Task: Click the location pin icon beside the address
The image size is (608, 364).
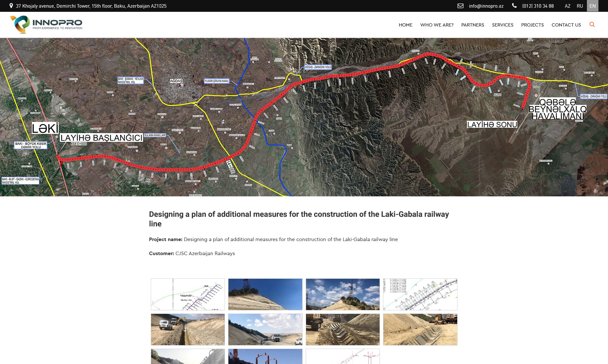Action: (11, 6)
